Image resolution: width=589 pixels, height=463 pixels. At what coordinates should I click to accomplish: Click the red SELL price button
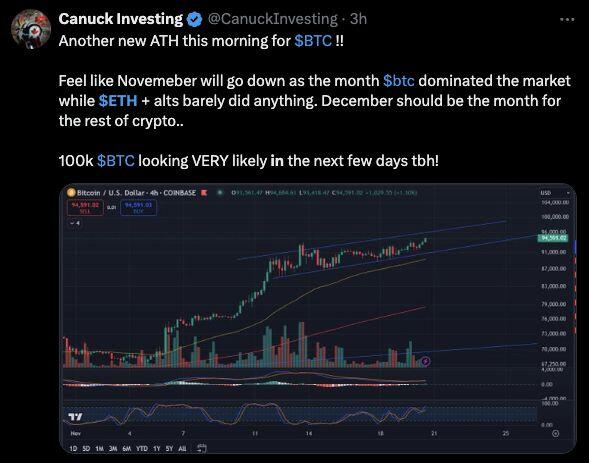85,208
